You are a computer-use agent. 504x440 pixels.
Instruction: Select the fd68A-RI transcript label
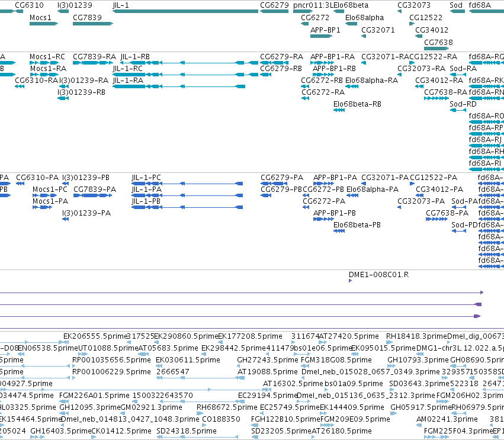485,163
